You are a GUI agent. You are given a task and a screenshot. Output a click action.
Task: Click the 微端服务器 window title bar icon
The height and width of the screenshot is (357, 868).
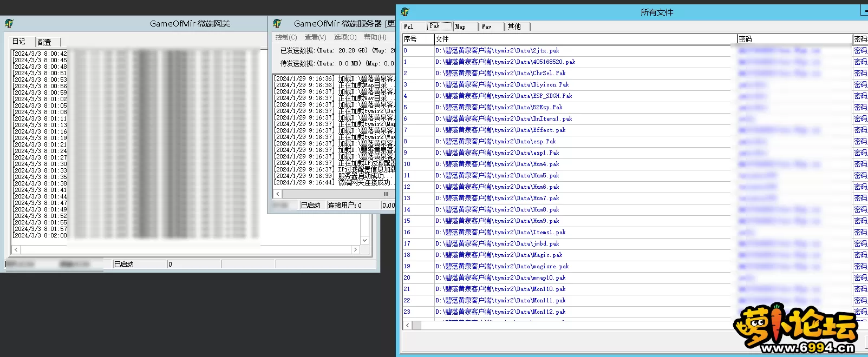tap(277, 23)
